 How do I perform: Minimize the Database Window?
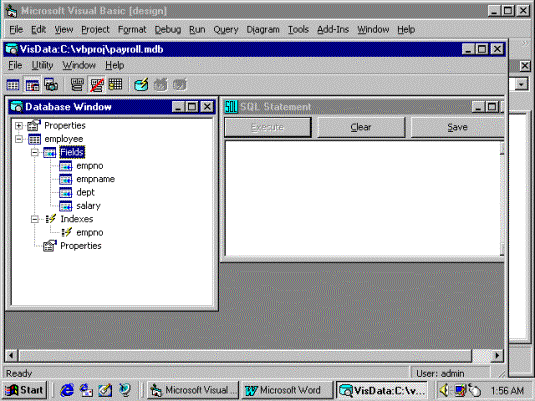178,107
